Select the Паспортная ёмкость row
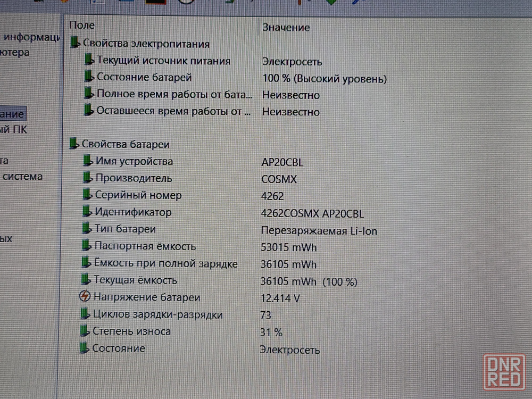This screenshot has width=532, height=399. click(x=145, y=246)
